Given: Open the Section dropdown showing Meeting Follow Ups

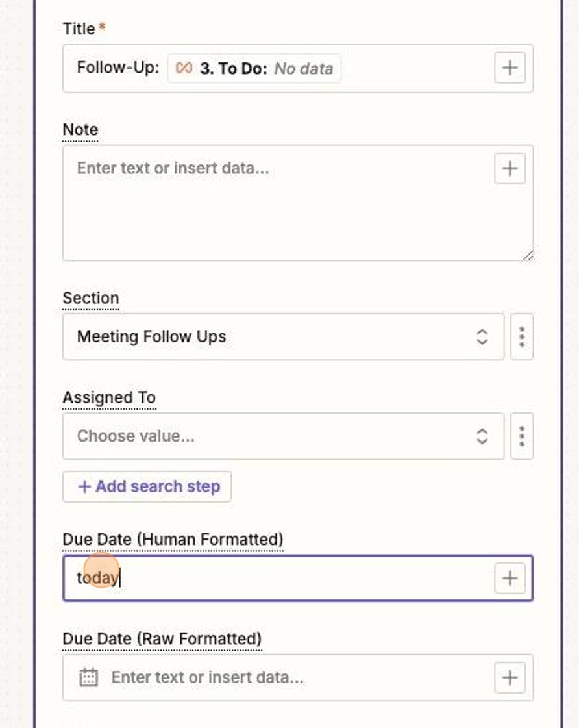Looking at the screenshot, I should pyautogui.click(x=273, y=336).
